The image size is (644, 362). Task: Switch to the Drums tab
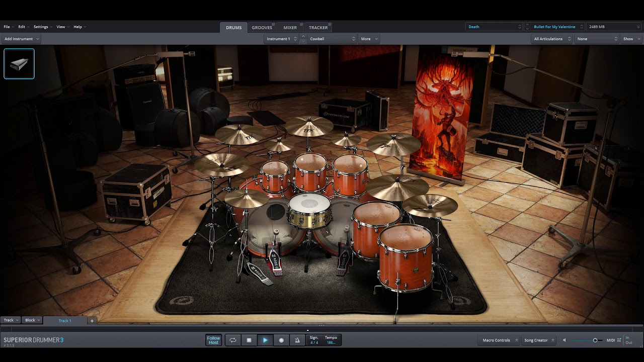point(233,28)
